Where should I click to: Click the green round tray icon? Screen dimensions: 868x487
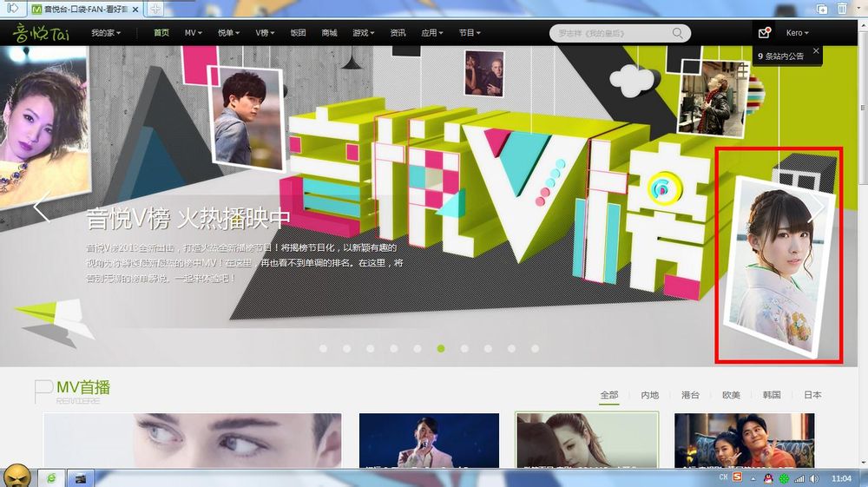(784, 478)
